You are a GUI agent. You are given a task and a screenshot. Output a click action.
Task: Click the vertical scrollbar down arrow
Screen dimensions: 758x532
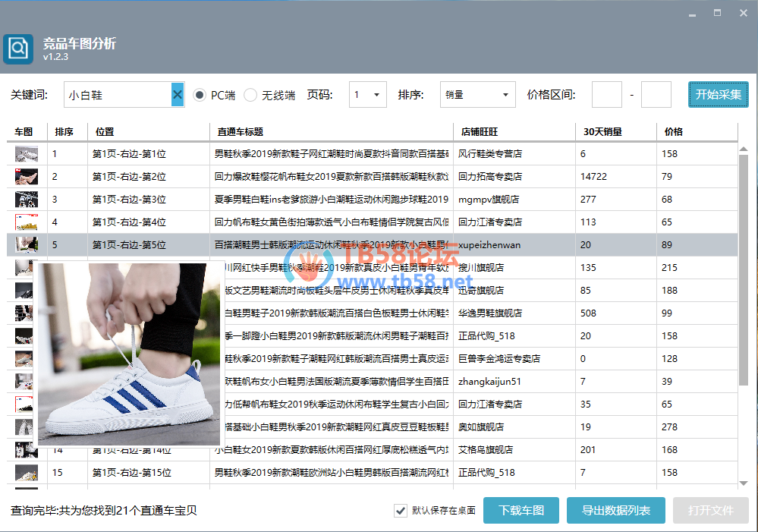click(x=744, y=483)
